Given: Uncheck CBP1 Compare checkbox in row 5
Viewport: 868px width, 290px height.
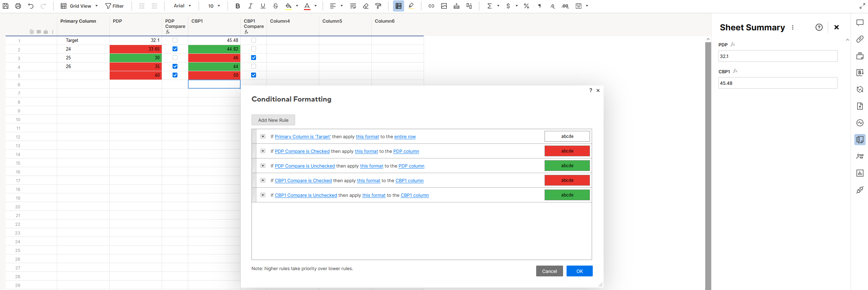Looking at the screenshot, I should 254,75.
